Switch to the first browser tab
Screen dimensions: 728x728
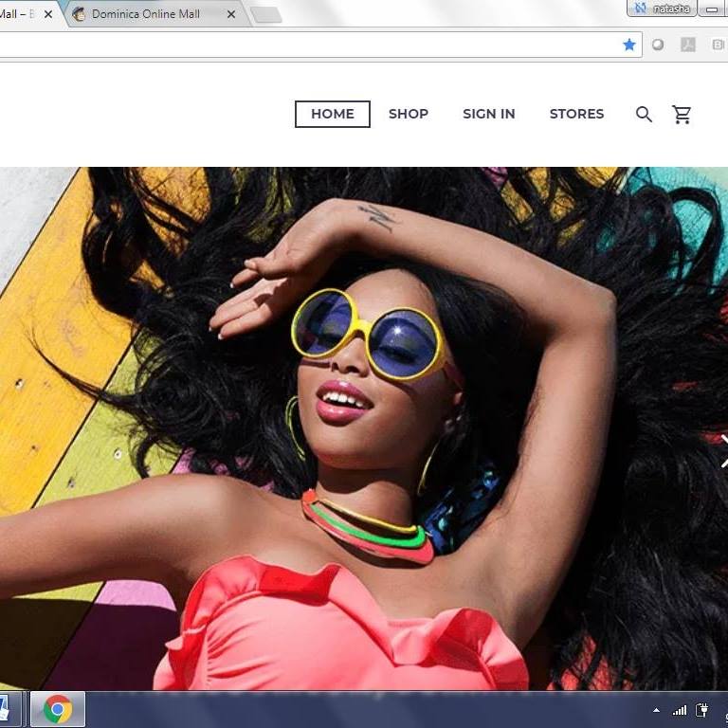[17, 14]
